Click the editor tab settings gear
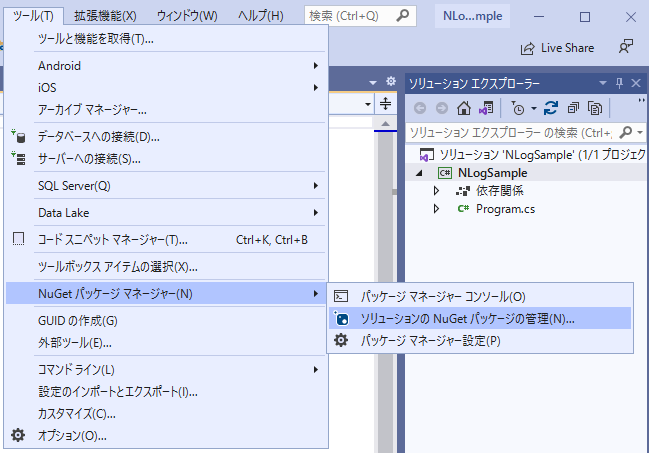649x453 pixels. click(391, 81)
